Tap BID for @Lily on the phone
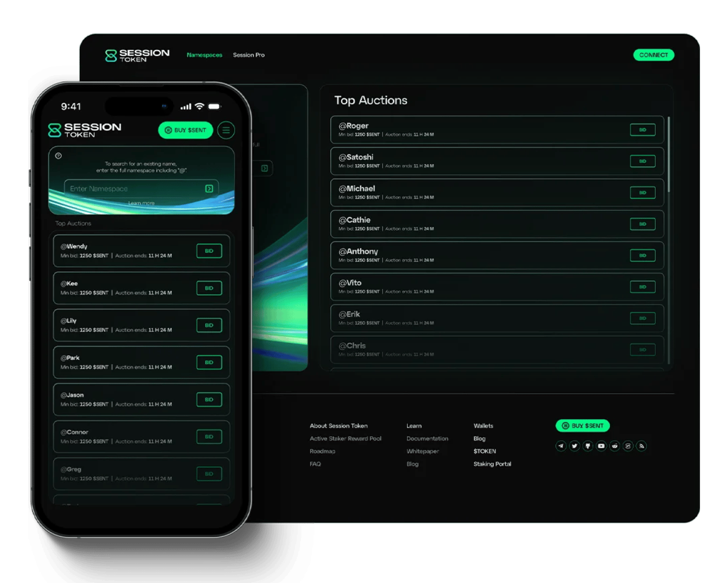728x583 pixels. (209, 325)
